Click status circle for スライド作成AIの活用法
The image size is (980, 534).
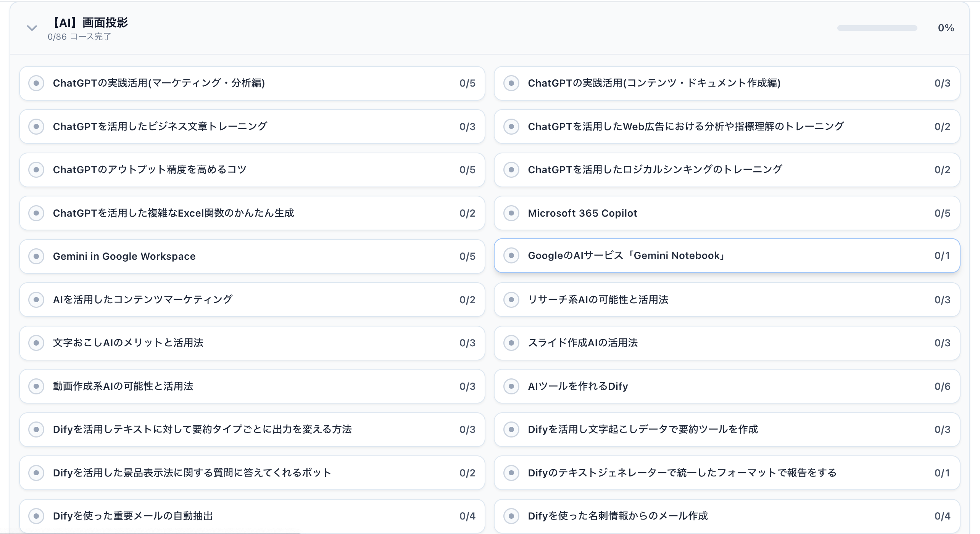pos(511,343)
